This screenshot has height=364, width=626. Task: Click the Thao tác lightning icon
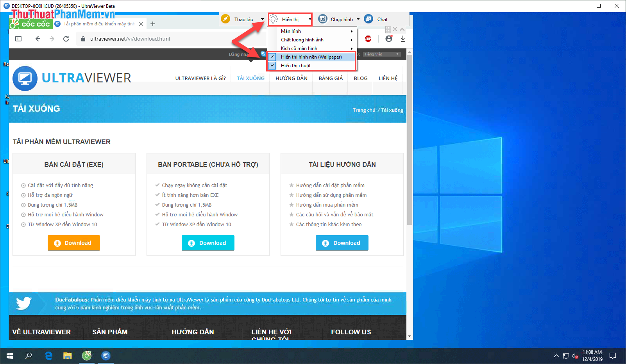(225, 19)
